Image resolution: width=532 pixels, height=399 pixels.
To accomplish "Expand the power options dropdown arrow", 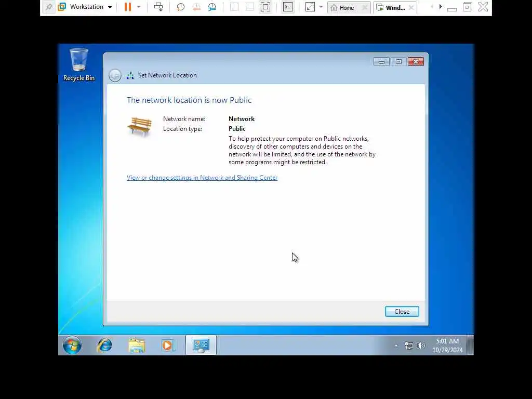I will (139, 7).
